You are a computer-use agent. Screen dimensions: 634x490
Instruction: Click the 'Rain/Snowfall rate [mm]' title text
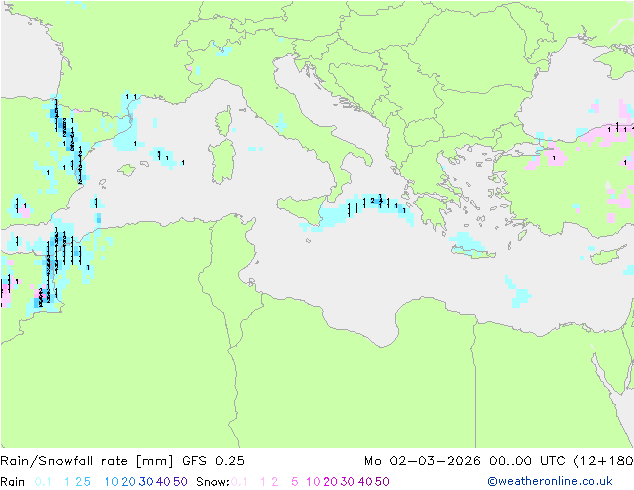(87, 461)
